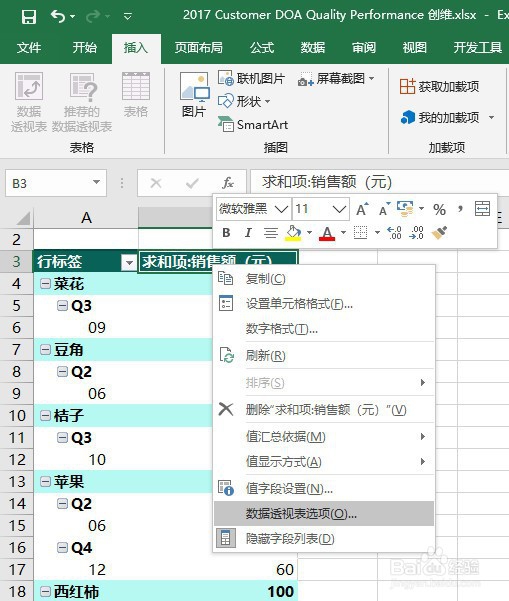Viewport: 509px width, 601px height.
Task: Choose 复制(C) from context menu
Action: [324, 279]
